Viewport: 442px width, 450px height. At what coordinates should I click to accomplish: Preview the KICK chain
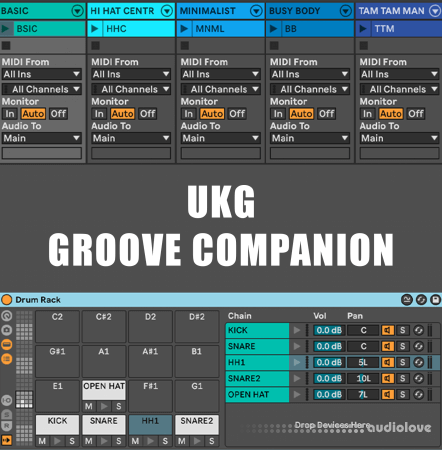pyautogui.click(x=297, y=330)
